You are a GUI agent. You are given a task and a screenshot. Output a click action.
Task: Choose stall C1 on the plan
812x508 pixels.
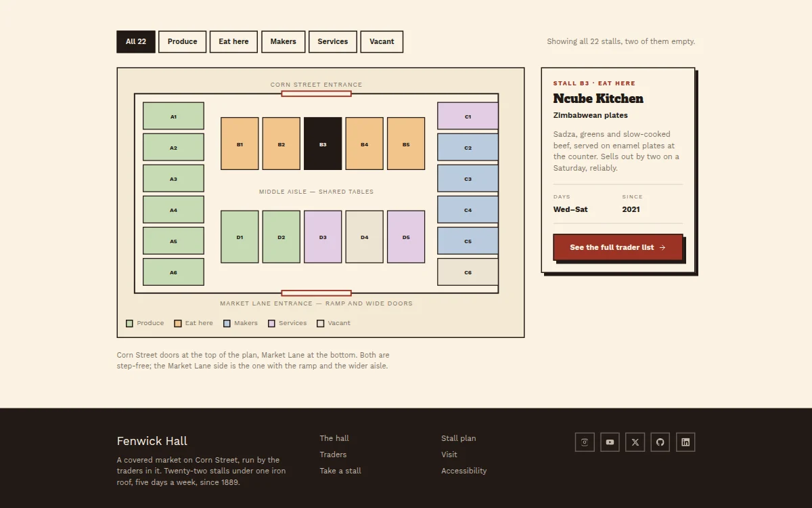point(468,116)
